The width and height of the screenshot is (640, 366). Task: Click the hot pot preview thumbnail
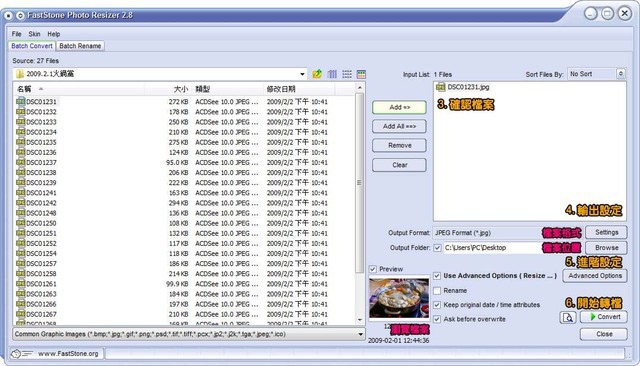[x=399, y=298]
